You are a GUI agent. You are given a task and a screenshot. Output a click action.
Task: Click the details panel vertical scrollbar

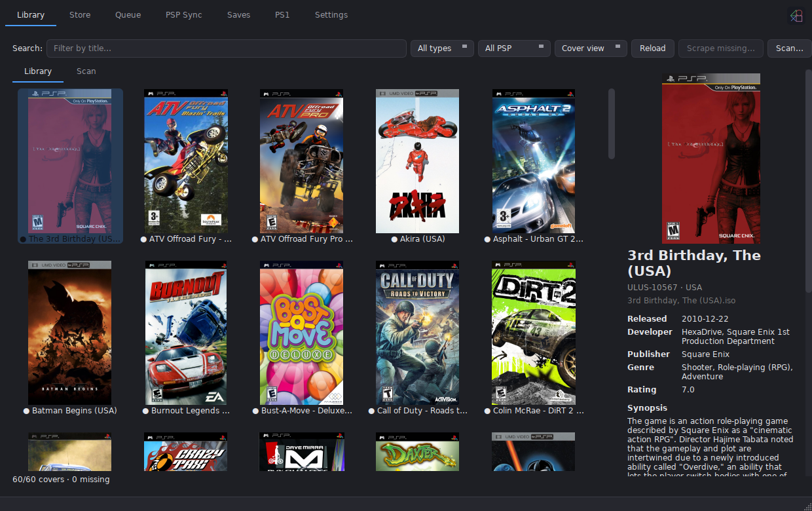[808, 180]
